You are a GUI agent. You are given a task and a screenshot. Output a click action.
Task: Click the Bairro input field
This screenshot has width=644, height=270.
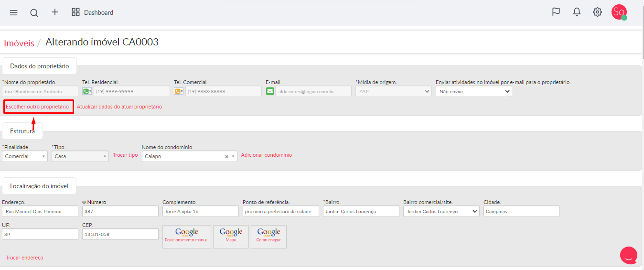(361, 211)
